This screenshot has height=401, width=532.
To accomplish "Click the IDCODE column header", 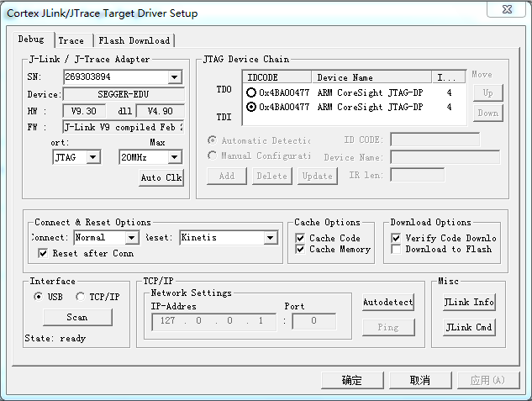I will coord(277,77).
